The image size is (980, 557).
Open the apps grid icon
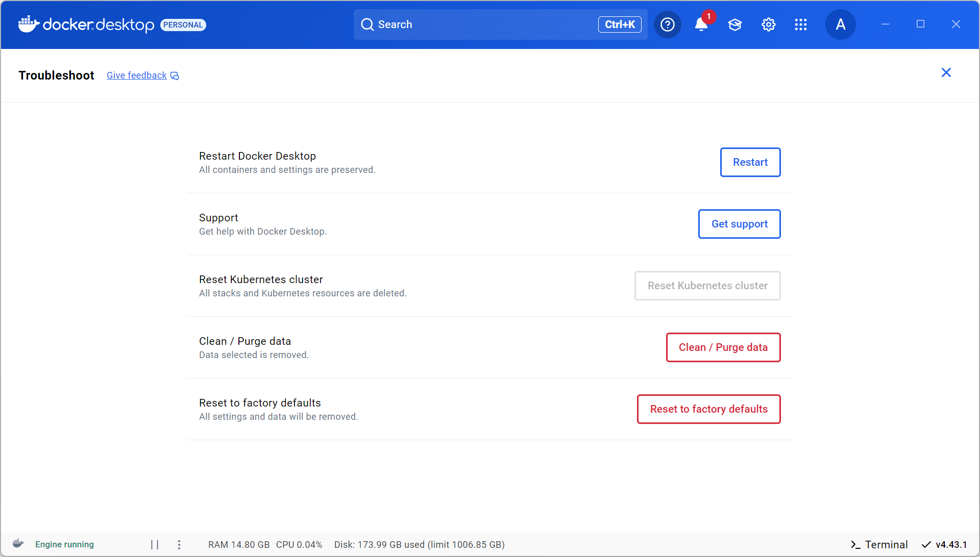pos(800,24)
